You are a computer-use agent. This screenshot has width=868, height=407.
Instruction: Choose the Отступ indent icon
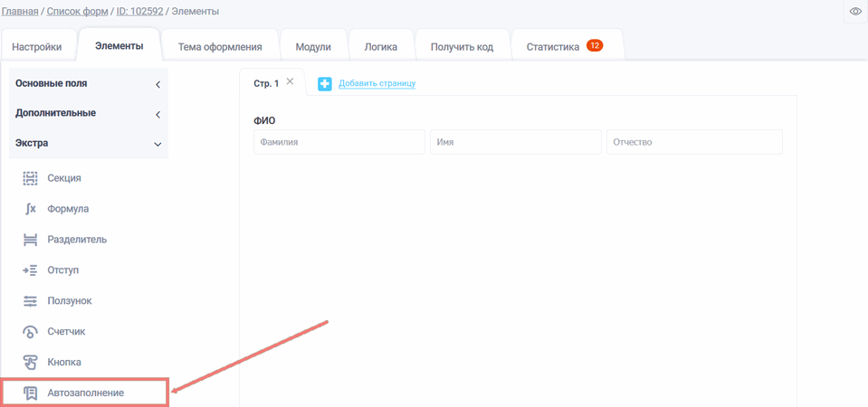coord(30,270)
